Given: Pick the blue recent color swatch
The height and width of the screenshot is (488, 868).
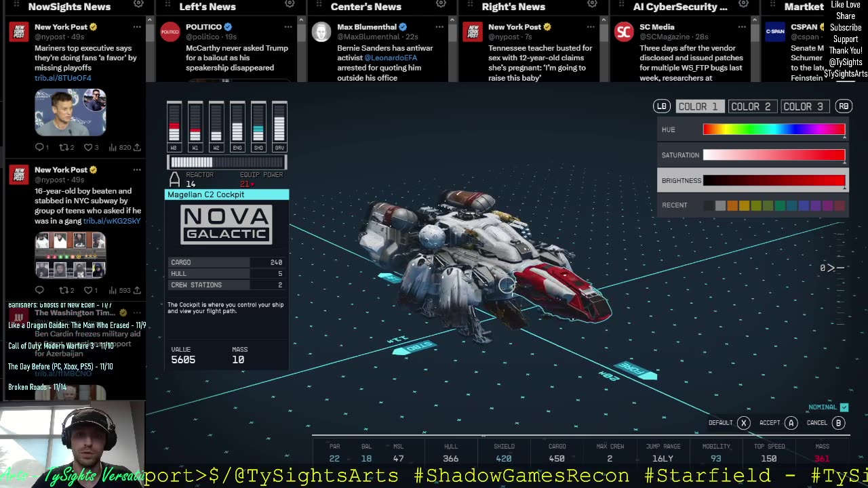Looking at the screenshot, I should tap(804, 205).
